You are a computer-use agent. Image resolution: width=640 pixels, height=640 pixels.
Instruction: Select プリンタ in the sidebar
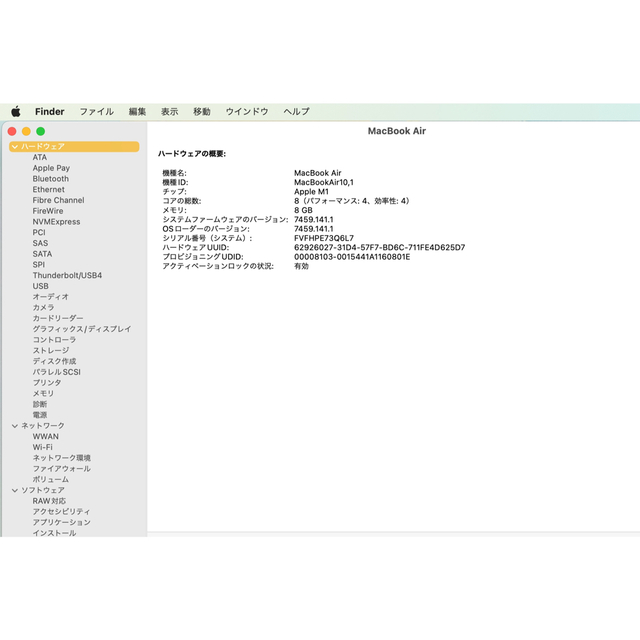click(x=47, y=383)
